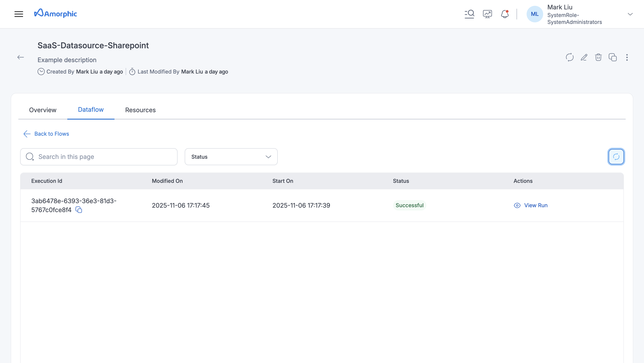Viewport: 644px width, 363px height.
Task: Expand the Mark Liu user profile menu
Action: click(x=630, y=14)
